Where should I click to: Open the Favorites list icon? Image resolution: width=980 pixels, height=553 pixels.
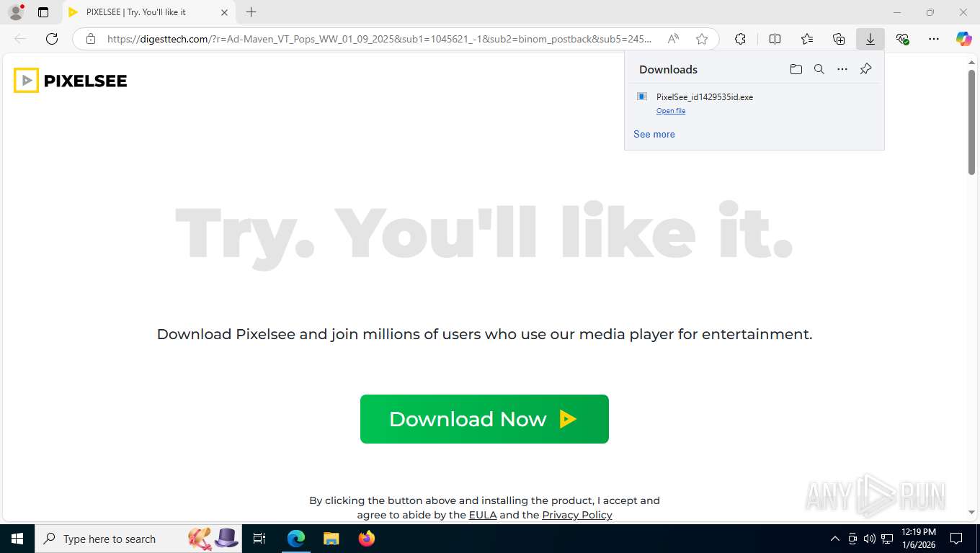(x=807, y=39)
